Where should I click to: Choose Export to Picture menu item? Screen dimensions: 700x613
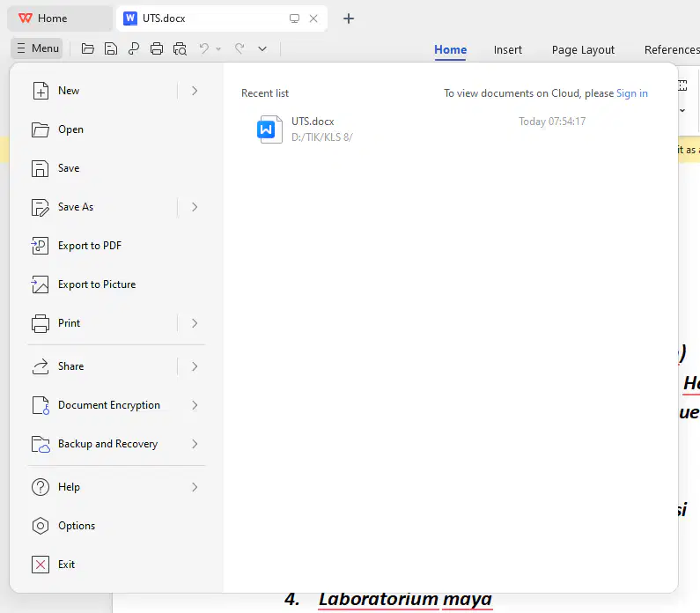point(116,284)
